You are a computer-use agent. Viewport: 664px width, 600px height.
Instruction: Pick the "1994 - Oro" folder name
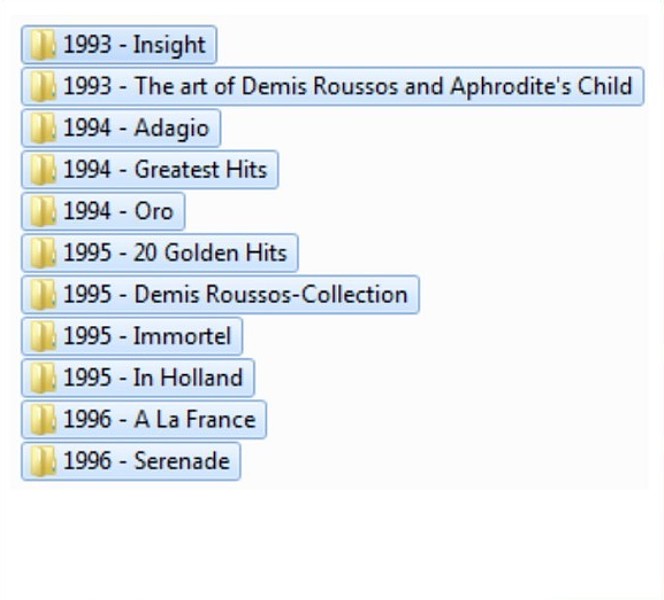118,212
